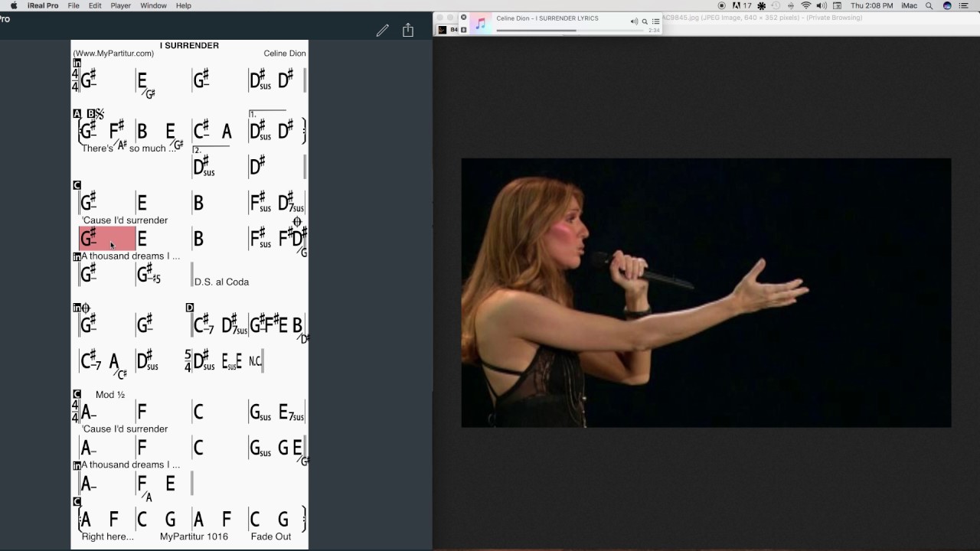
Task: Open the Edit menu
Action: point(95,5)
